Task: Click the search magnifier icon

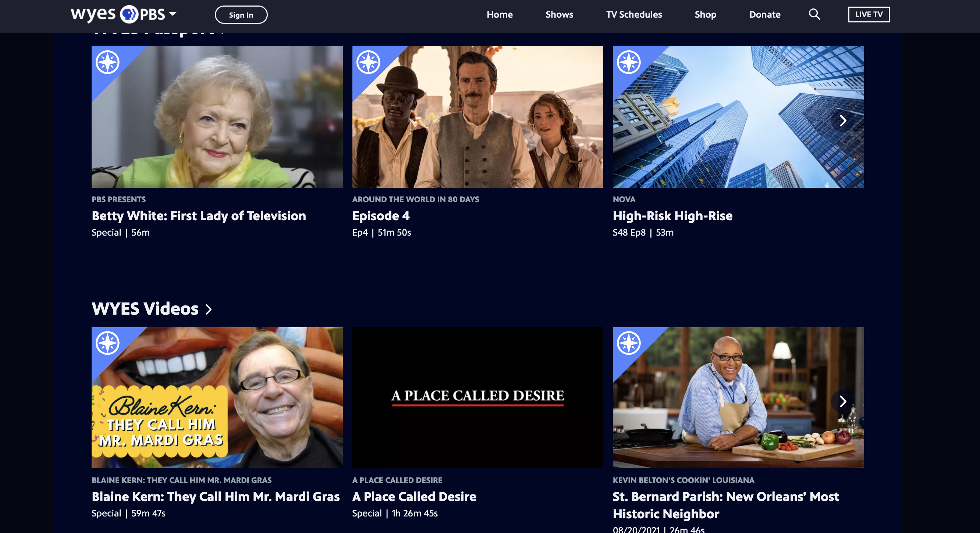Action: point(814,14)
